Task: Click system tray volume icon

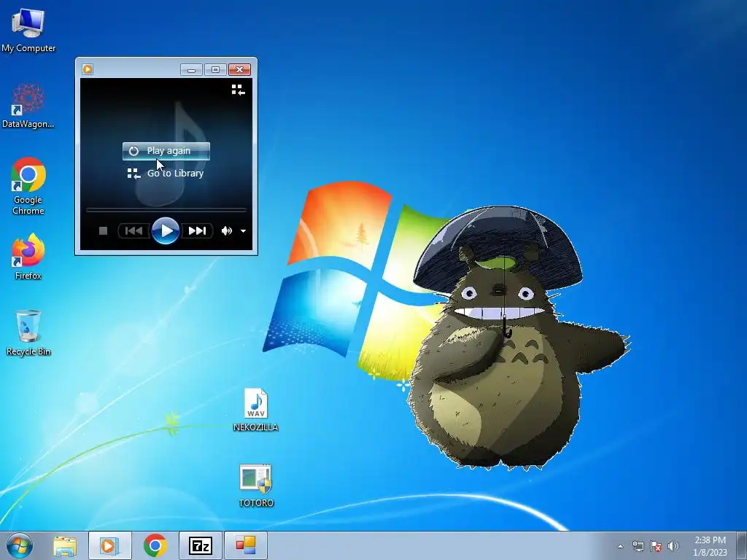Action: click(673, 546)
